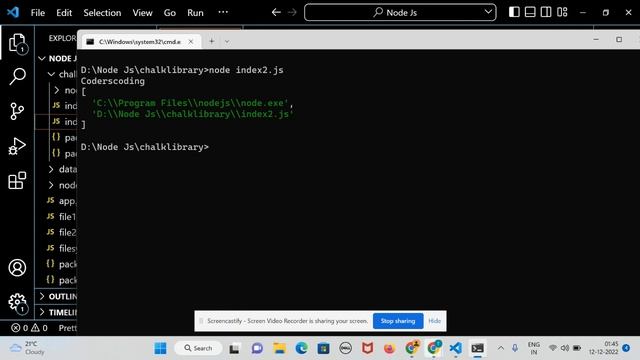Open the View menu

[x=142, y=13]
